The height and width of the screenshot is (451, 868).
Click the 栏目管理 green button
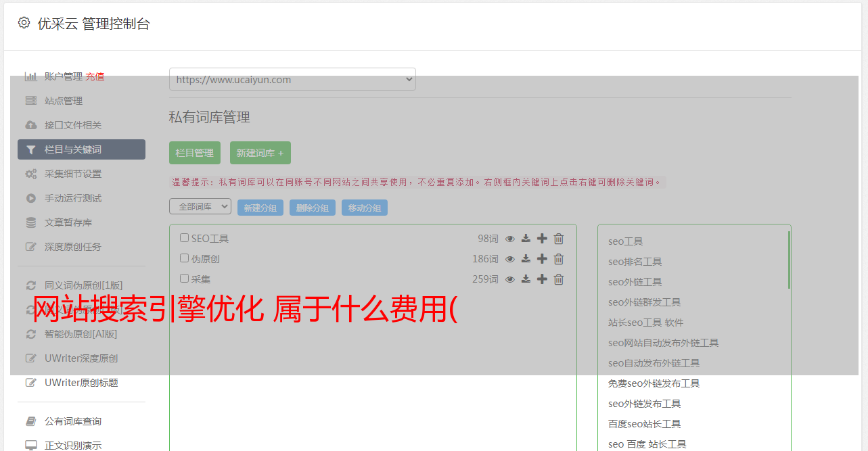[x=195, y=153]
